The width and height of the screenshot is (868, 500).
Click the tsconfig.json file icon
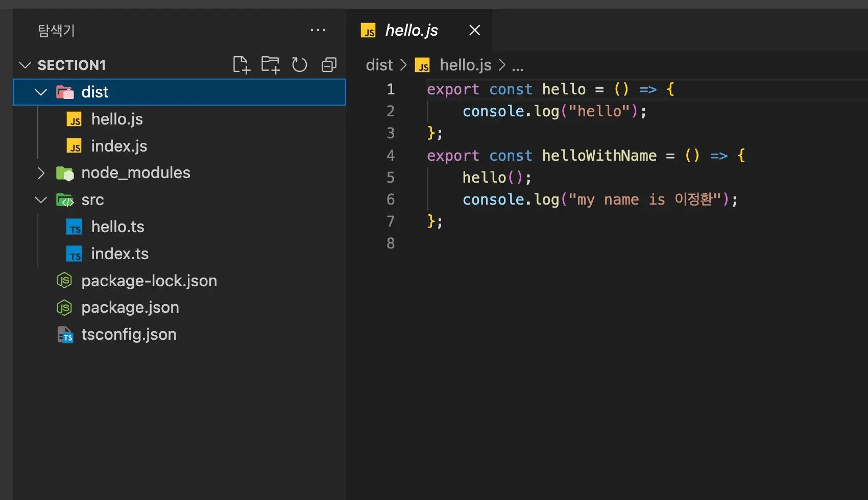click(65, 335)
